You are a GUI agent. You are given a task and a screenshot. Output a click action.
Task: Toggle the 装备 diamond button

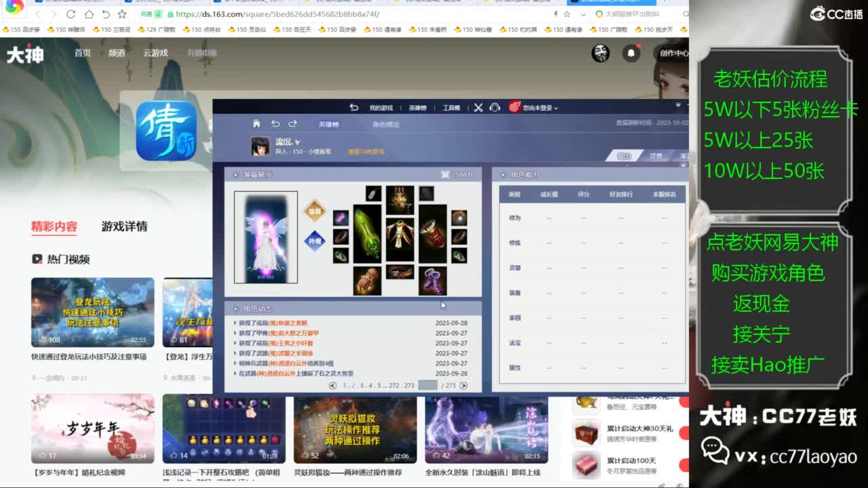pos(315,211)
